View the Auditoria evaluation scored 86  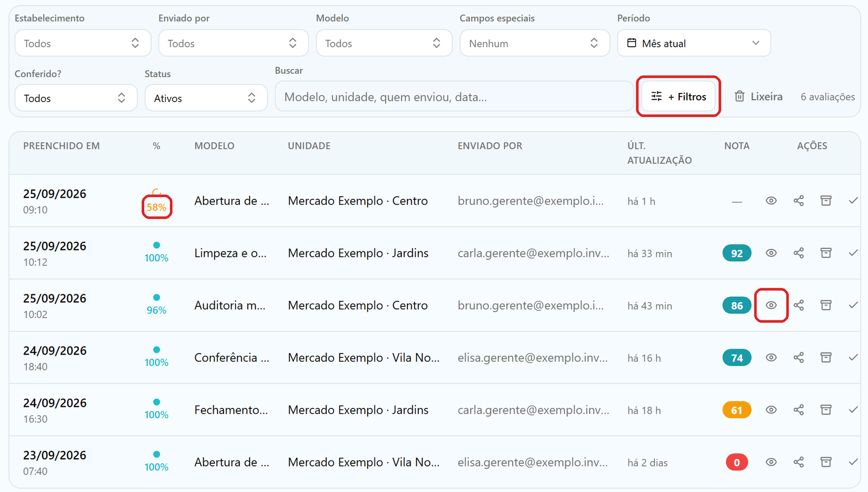pos(771,305)
